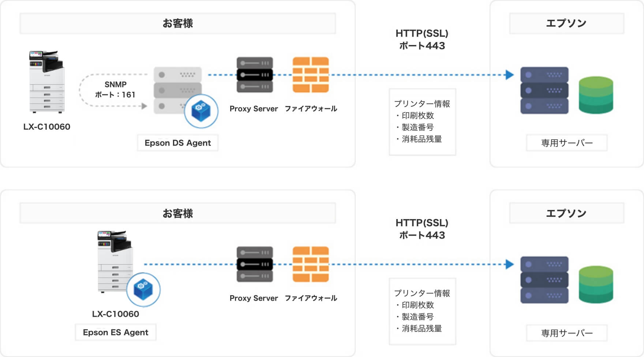The height and width of the screenshot is (357, 644).
Task: Select the navy Epson server in DS Agent diagram
Action: 544,90
